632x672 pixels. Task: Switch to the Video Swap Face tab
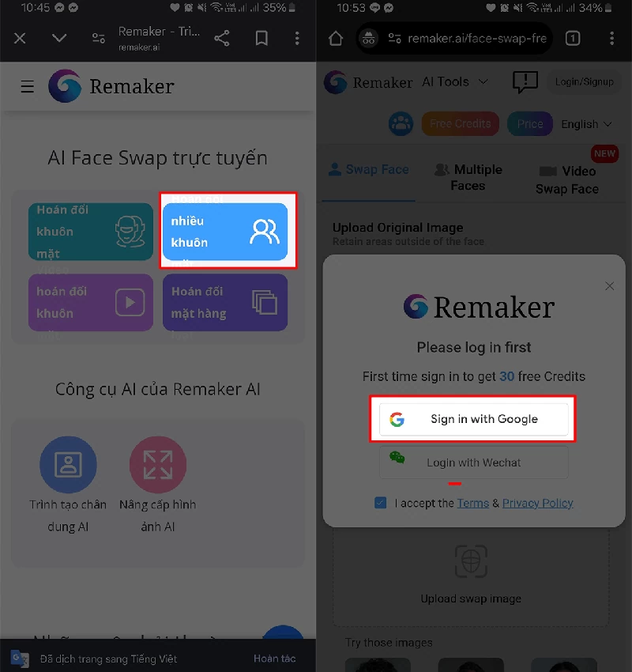(x=567, y=179)
